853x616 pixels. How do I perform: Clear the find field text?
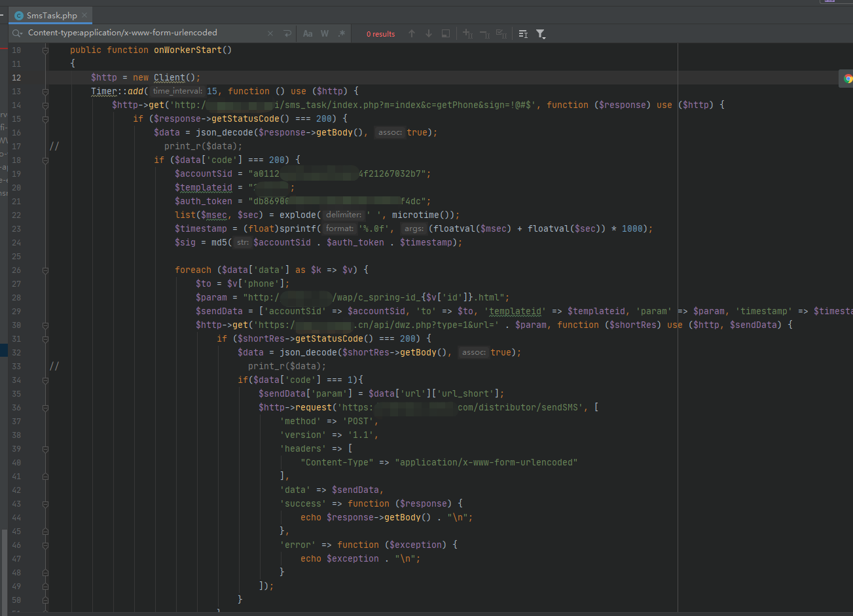270,33
